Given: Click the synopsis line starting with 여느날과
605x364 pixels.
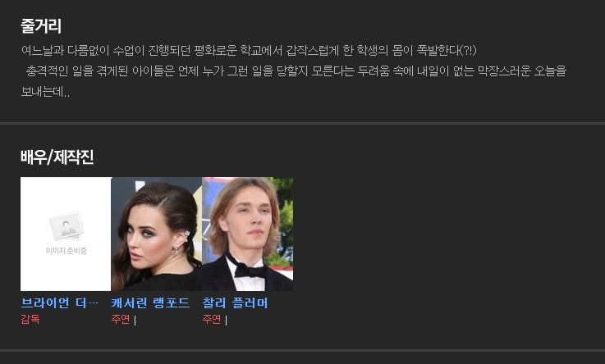Looking at the screenshot, I should pyautogui.click(x=249, y=51).
